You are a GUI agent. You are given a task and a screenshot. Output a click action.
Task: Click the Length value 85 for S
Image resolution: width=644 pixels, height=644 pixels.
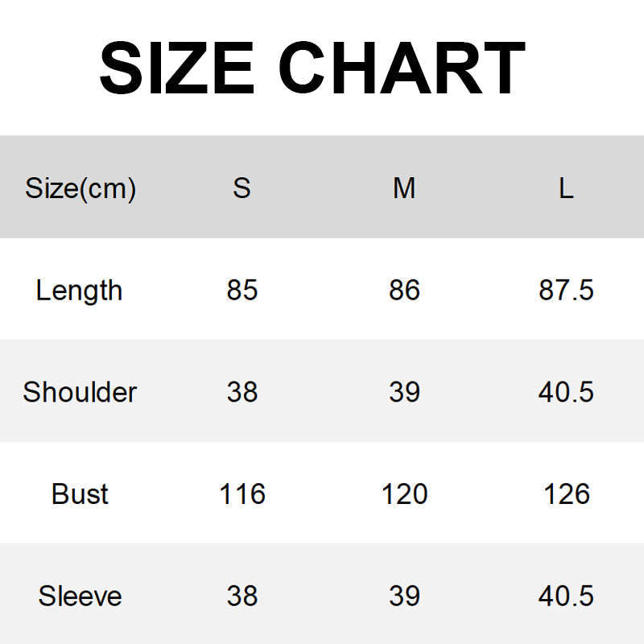(x=242, y=290)
